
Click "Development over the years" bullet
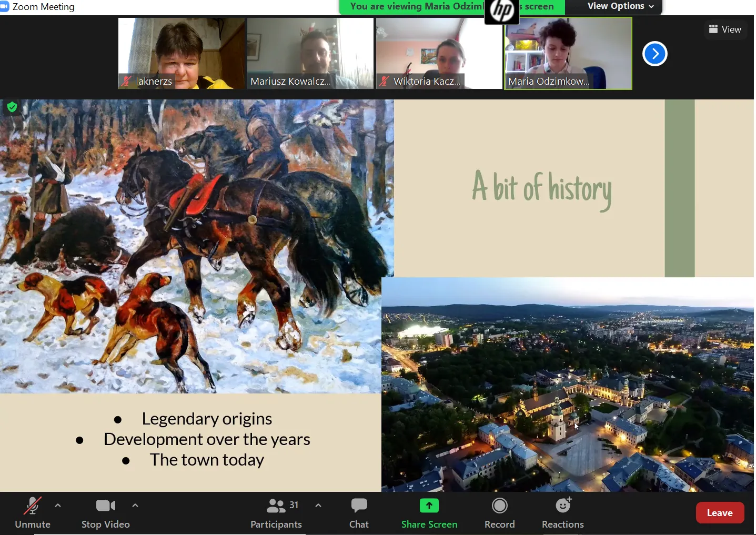[207, 439]
